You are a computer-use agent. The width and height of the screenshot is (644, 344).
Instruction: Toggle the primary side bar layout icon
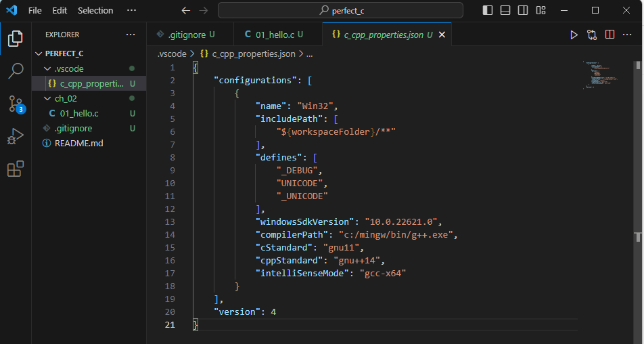point(488,11)
